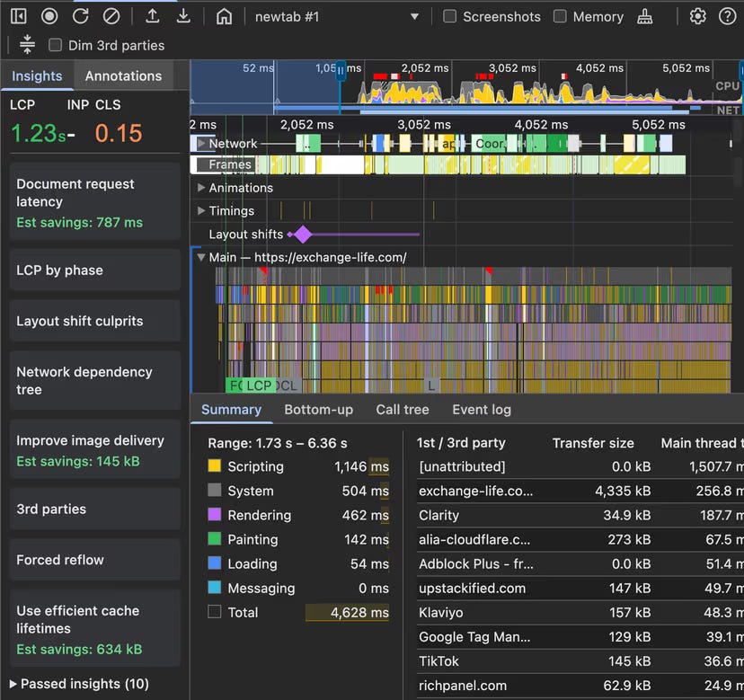Screen dimensions: 744x700
Task: Open the Bottom-up tab
Action: 318,410
